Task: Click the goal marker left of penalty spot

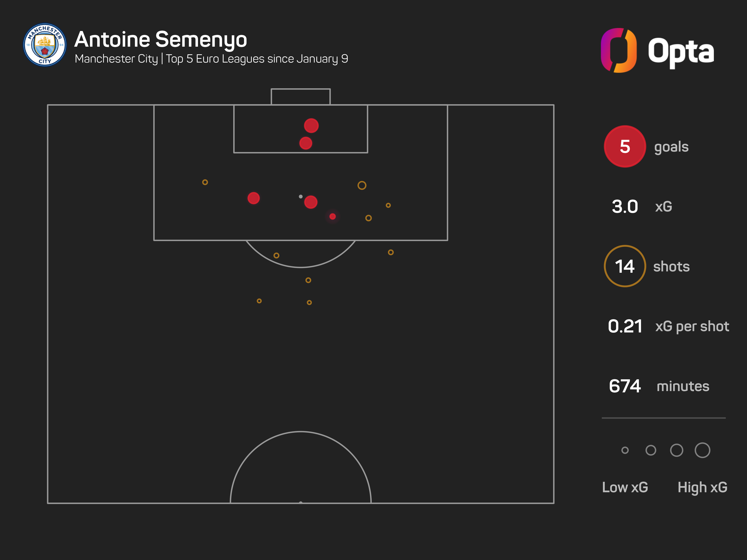Action: (x=254, y=198)
